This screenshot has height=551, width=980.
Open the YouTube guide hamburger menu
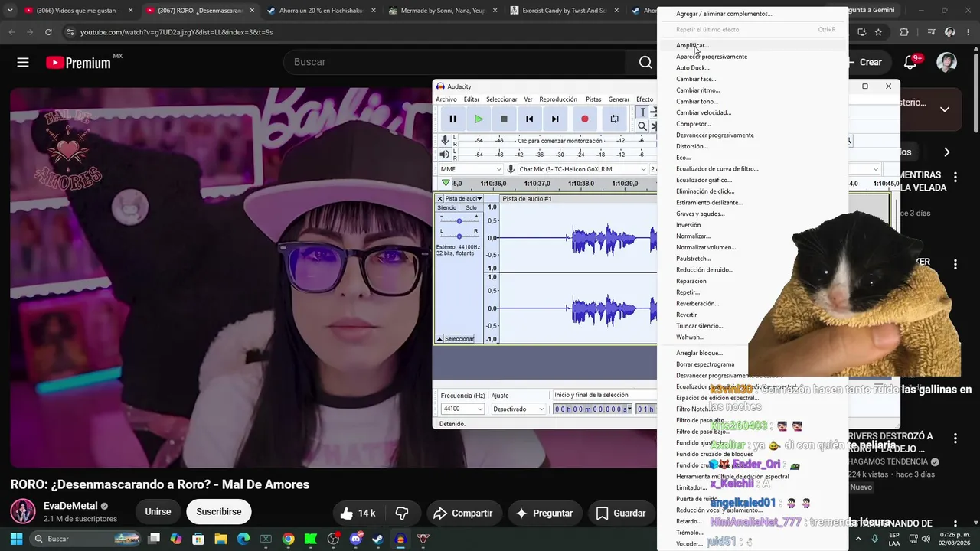pos(23,63)
